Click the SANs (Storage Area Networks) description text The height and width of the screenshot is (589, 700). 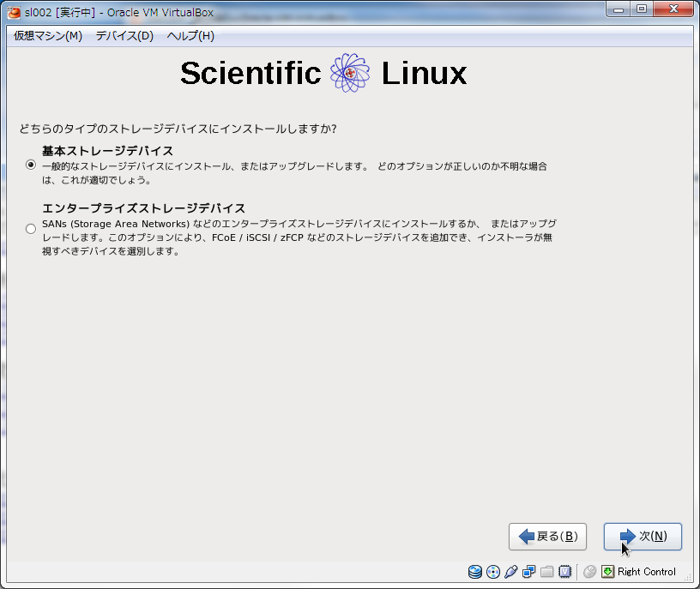click(299, 237)
